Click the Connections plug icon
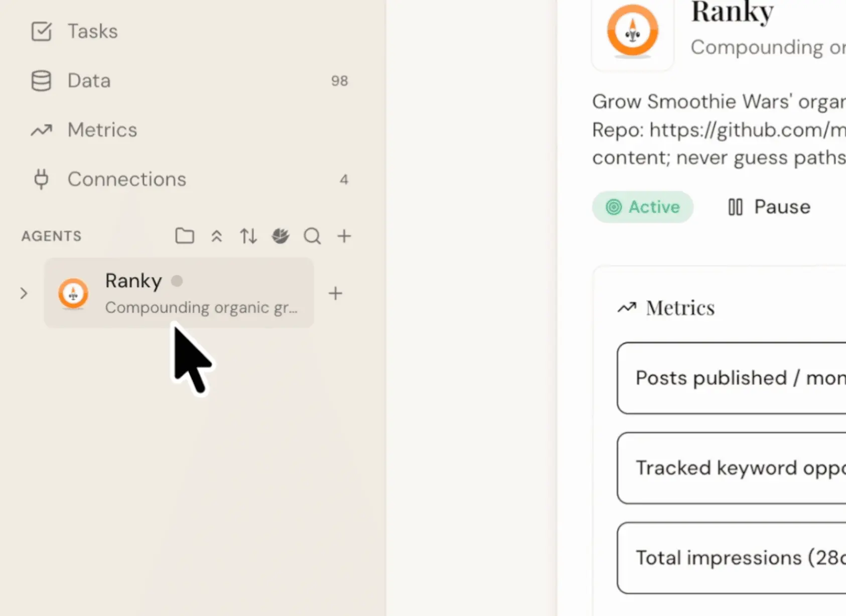 [x=41, y=179]
